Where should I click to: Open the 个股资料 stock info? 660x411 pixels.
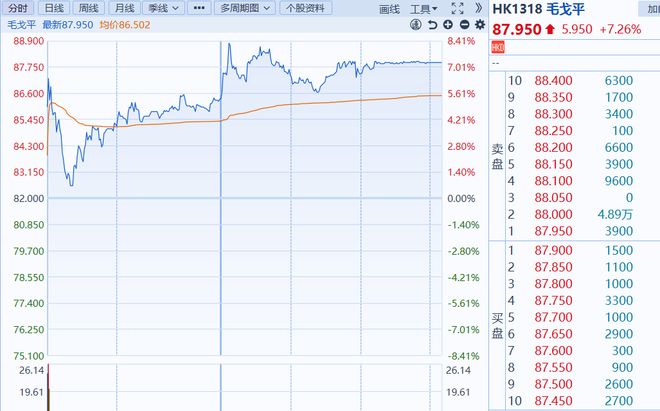coord(305,8)
